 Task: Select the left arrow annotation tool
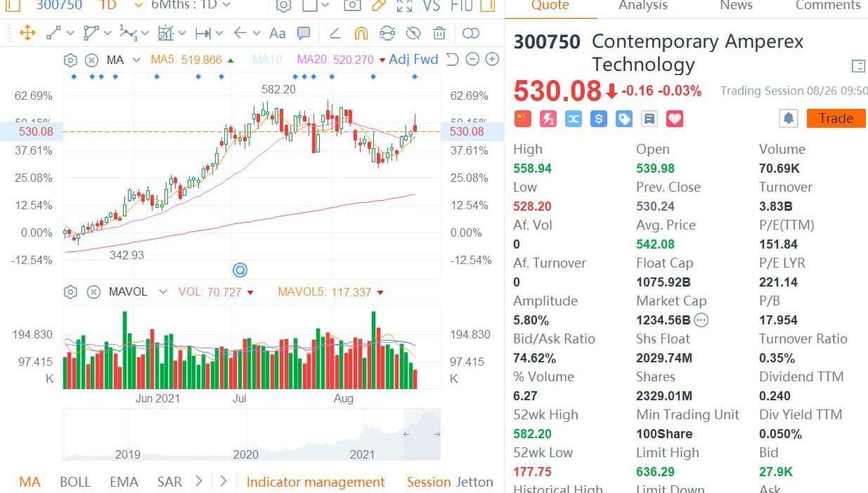tap(240, 33)
